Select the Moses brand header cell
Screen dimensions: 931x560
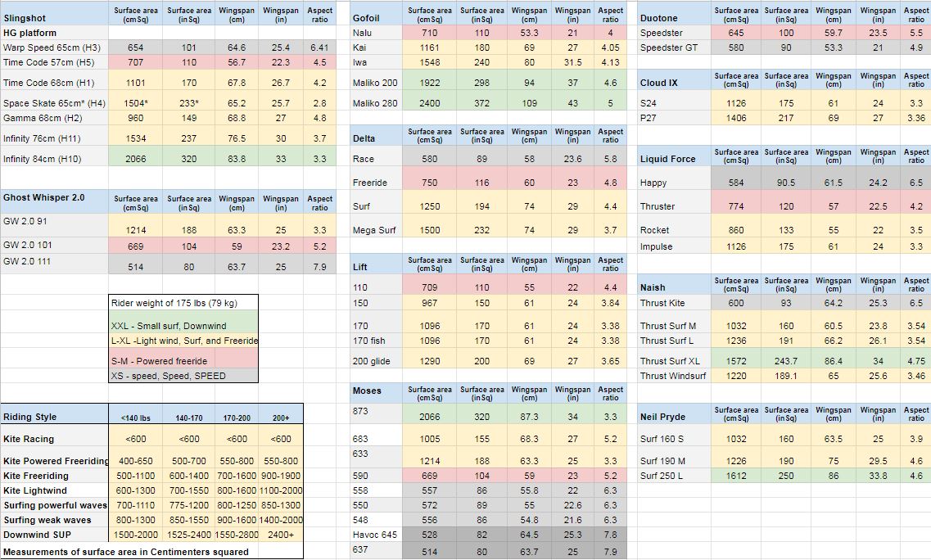(x=376, y=393)
